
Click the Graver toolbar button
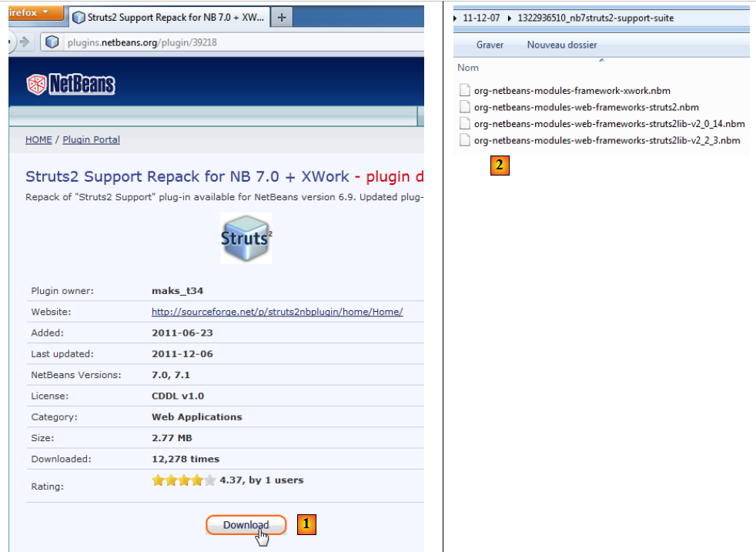[x=490, y=45]
